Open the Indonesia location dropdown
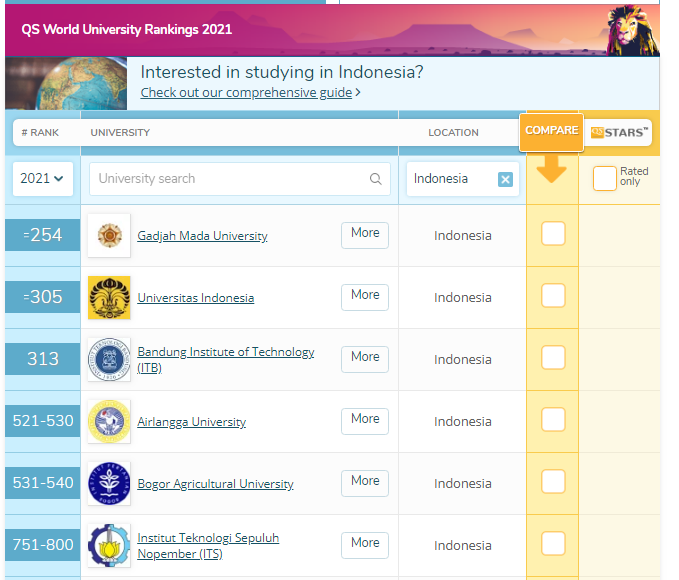The image size is (679, 580). pos(450,179)
